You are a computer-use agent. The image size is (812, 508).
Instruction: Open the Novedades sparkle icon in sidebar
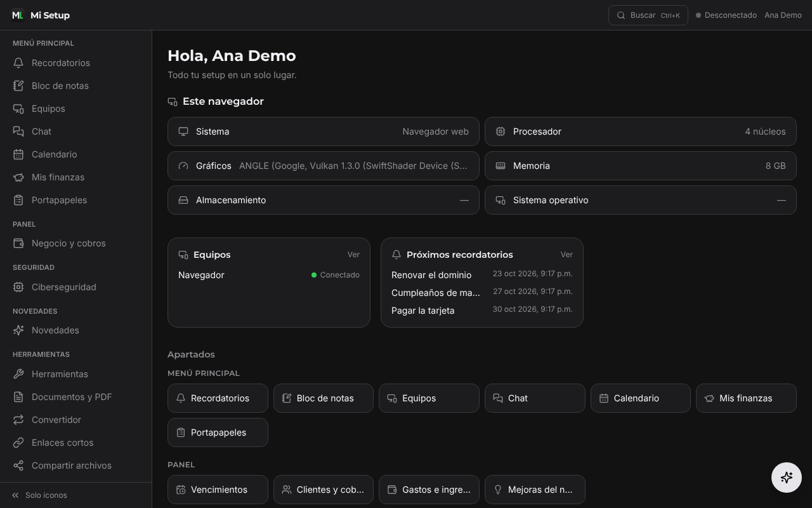(18, 330)
